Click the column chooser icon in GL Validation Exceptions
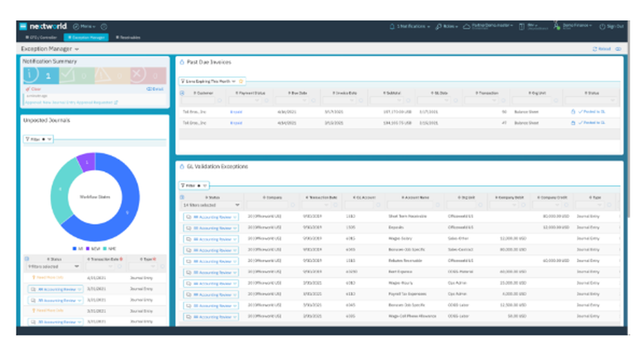Screen dimensions: 644x345 (182, 197)
